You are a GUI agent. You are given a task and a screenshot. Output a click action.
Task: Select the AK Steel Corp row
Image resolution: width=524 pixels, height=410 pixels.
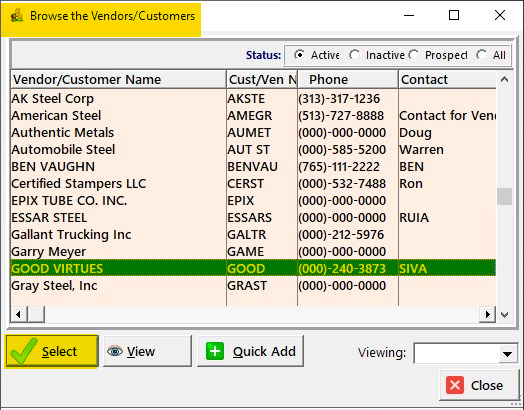pyautogui.click(x=253, y=99)
